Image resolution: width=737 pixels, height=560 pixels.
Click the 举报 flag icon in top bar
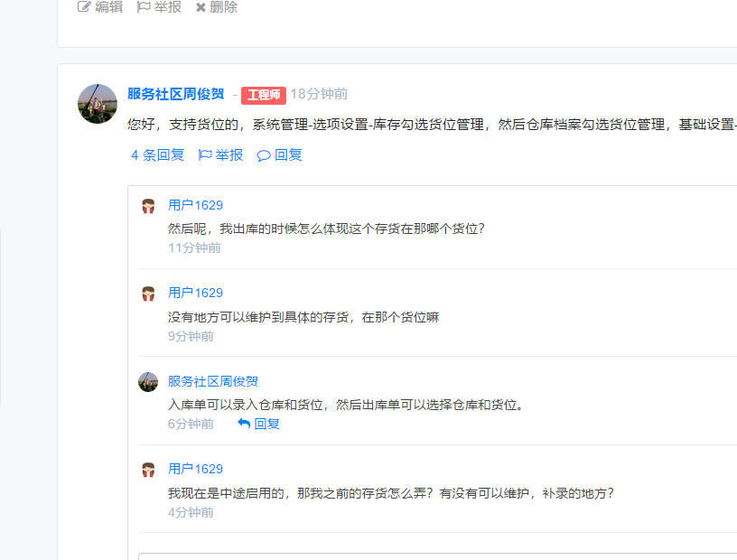point(144,6)
